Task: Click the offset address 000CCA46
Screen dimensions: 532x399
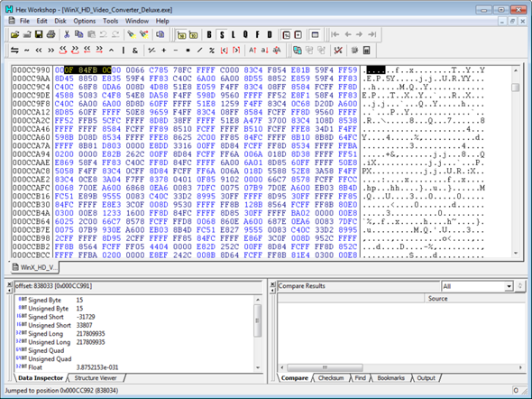Action: click(32, 129)
